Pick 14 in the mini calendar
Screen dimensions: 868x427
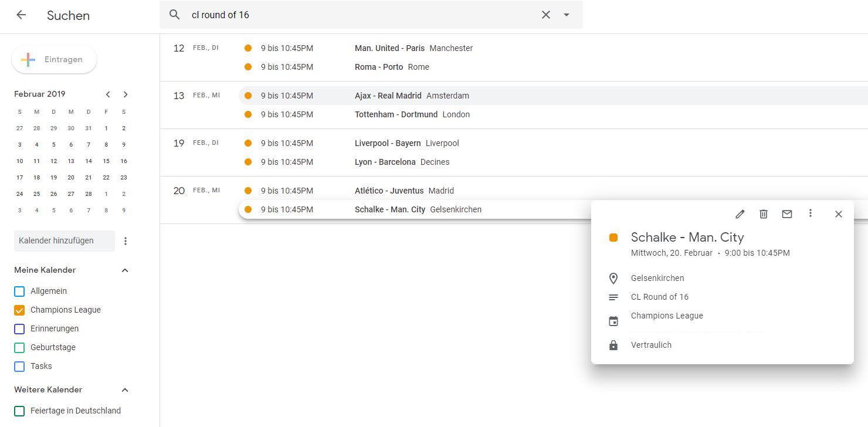[89, 161]
